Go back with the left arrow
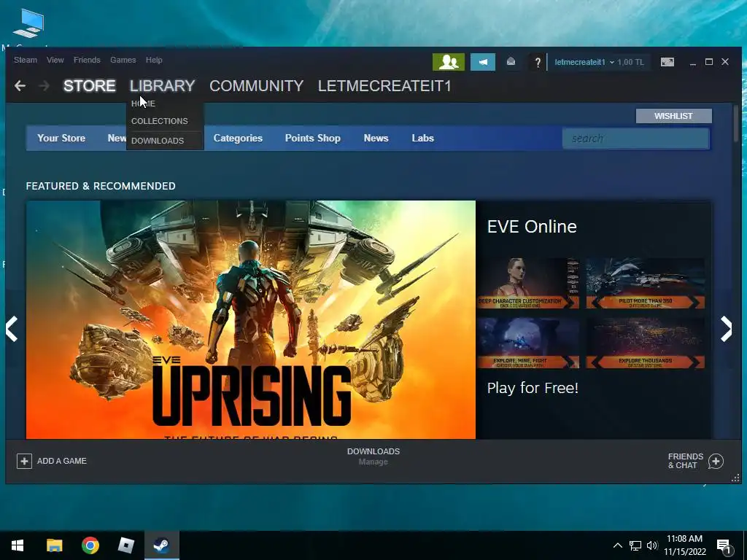This screenshot has width=747, height=560. 20,86
